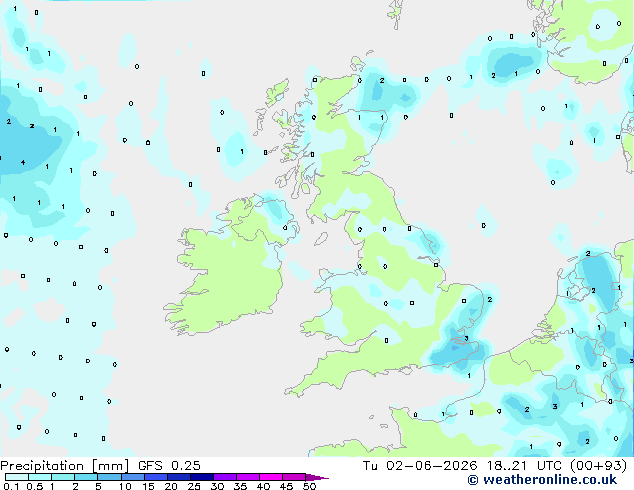This screenshot has height=490, width=634.
Task: Click the '(00+93)' forecast offset text
Action: click(598, 466)
